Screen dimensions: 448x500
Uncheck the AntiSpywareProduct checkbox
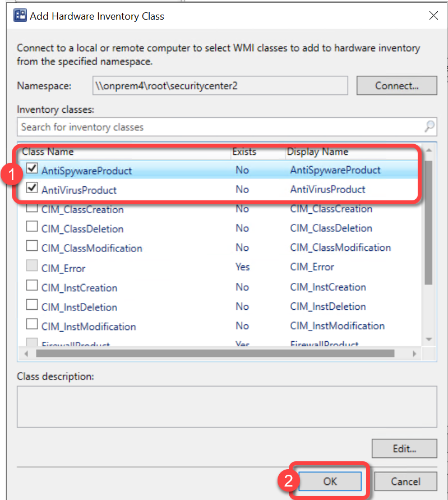(32, 169)
